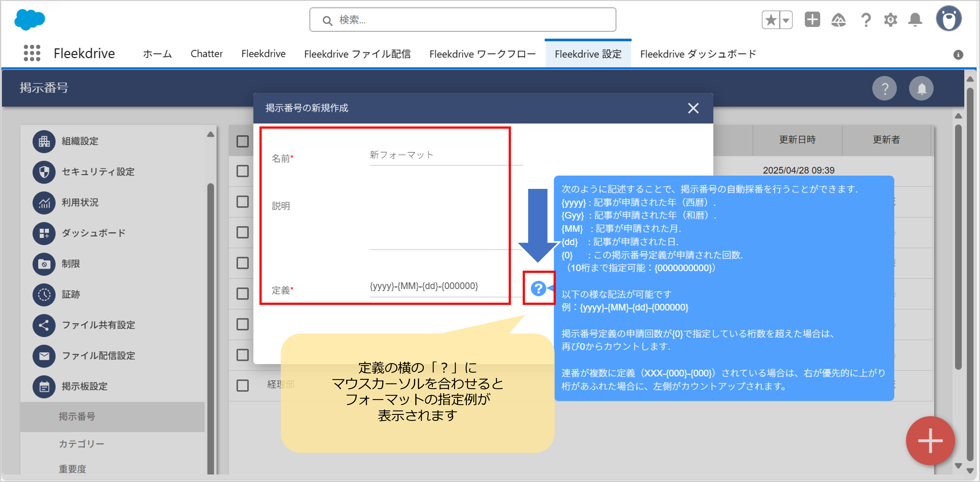Close the 掲示番号の新規作成 dialog
Image resolution: width=980 pixels, height=482 pixels.
tap(693, 108)
